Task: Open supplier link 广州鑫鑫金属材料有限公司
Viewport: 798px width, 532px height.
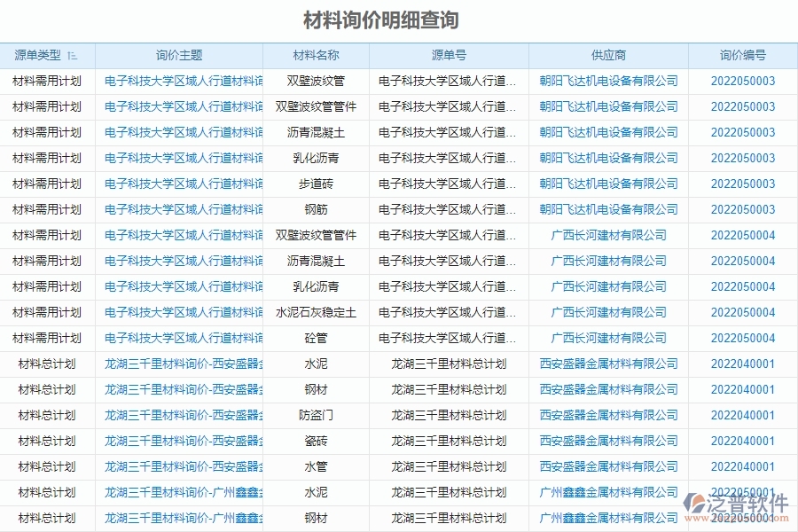Action: pos(608,492)
